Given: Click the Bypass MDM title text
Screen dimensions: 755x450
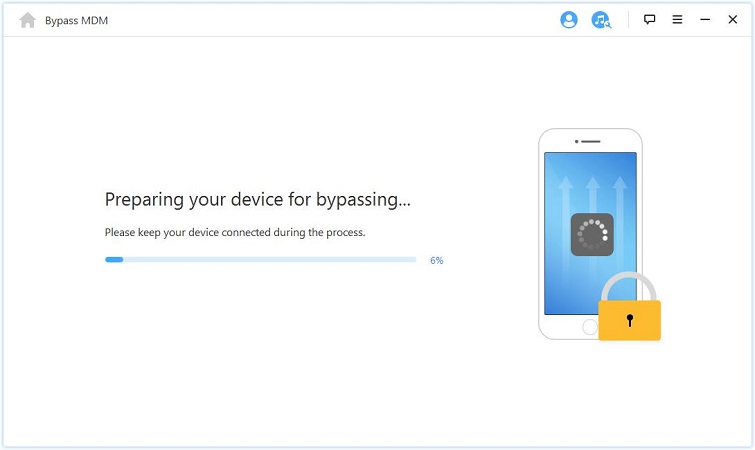Looking at the screenshot, I should click(76, 21).
